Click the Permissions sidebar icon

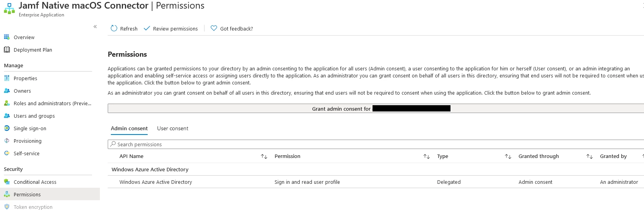pyautogui.click(x=7, y=194)
